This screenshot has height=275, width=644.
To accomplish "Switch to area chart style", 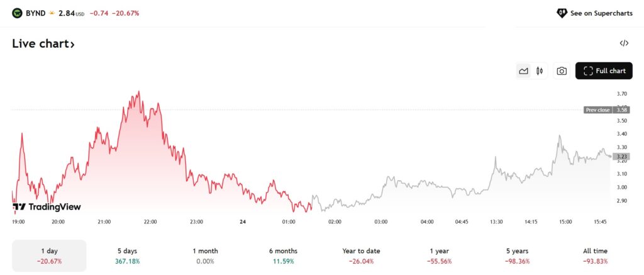I will (x=523, y=71).
